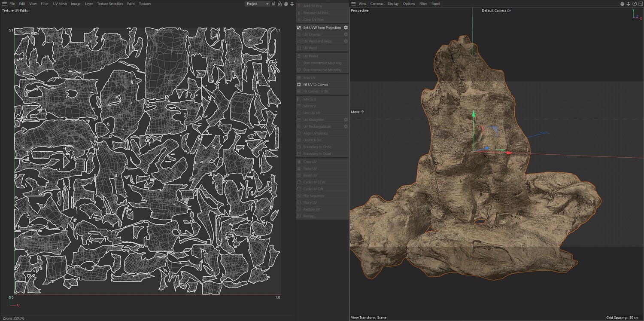Open UV Weld and Relax settings gear
The height and width of the screenshot is (321, 644).
(346, 41)
